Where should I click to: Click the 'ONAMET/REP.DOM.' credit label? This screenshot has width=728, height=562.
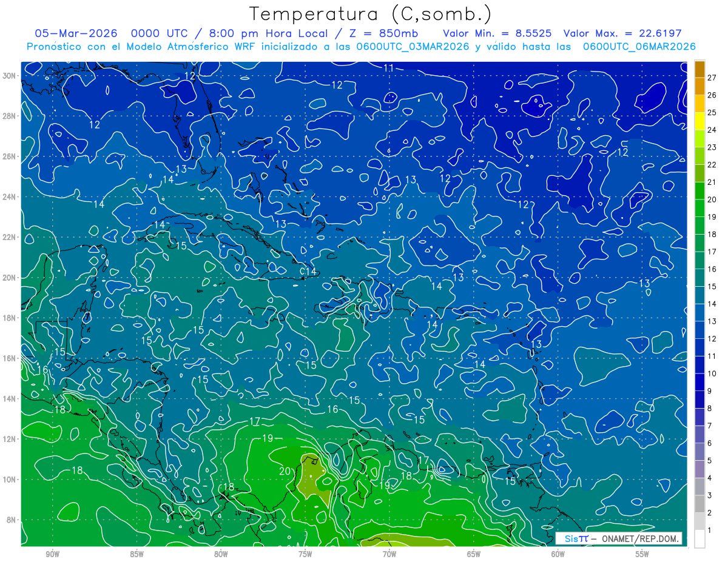640,538
